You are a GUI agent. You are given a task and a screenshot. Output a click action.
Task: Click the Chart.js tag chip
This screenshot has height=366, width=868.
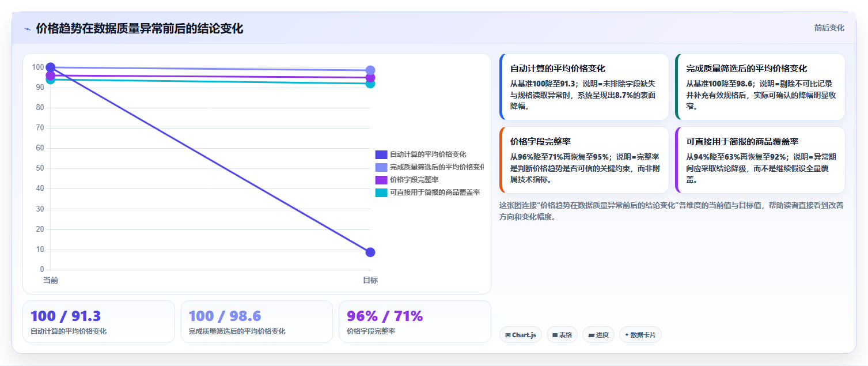pos(521,335)
